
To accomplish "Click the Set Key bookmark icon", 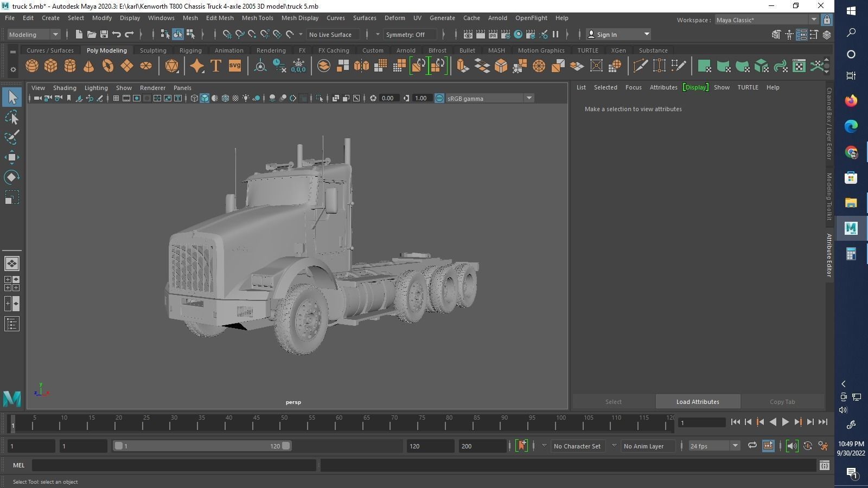I will [x=522, y=446].
